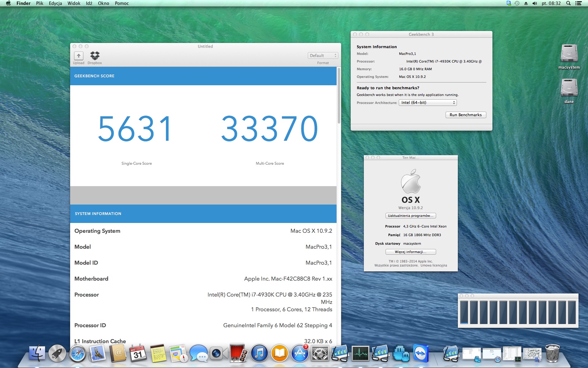Click the Run Benchmarks button
The image size is (588, 368).
tap(466, 115)
